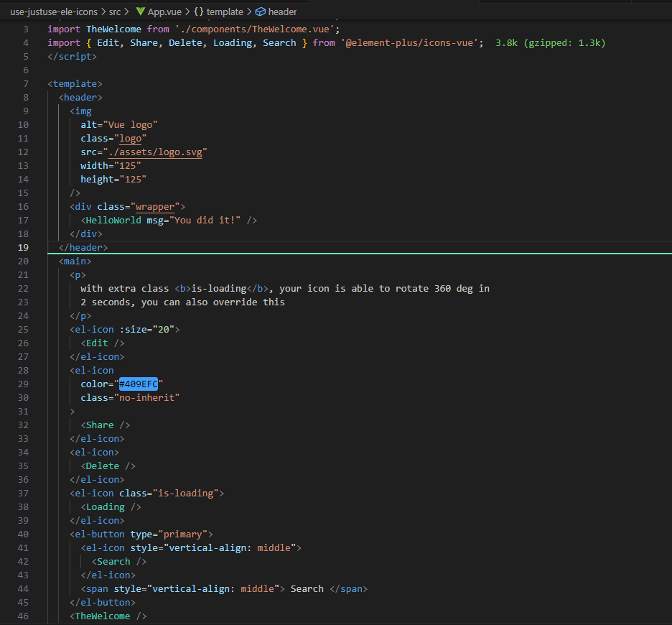Click the "no-inherit" class value
The height and width of the screenshot is (625, 672).
click(147, 398)
